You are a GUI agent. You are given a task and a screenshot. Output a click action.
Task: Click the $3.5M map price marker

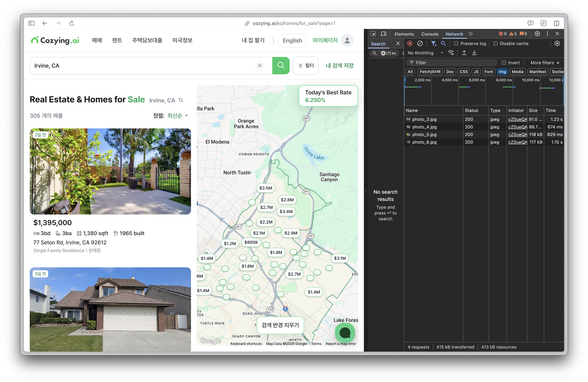tap(266, 188)
